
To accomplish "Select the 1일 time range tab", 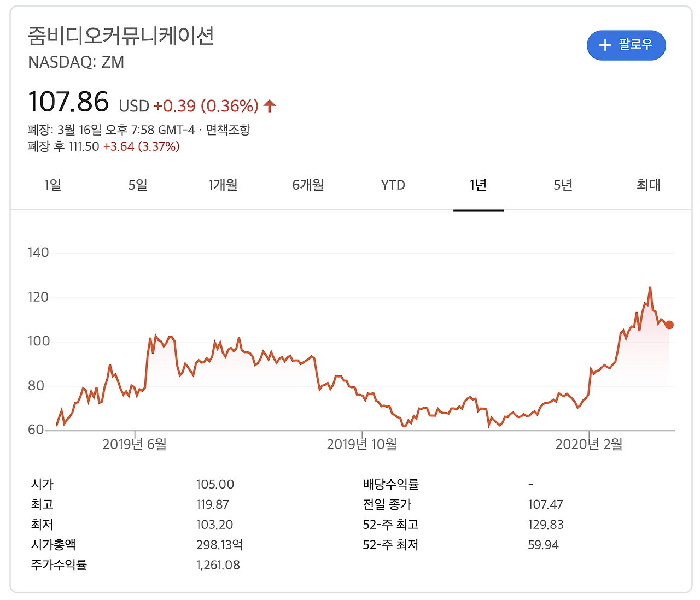I will click(53, 185).
